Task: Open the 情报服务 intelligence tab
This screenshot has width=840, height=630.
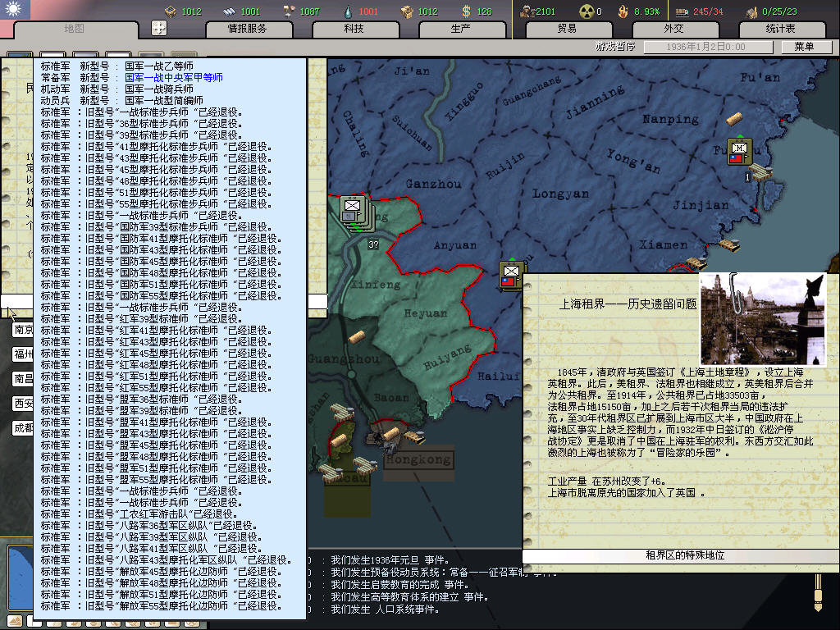Action: tap(247, 29)
